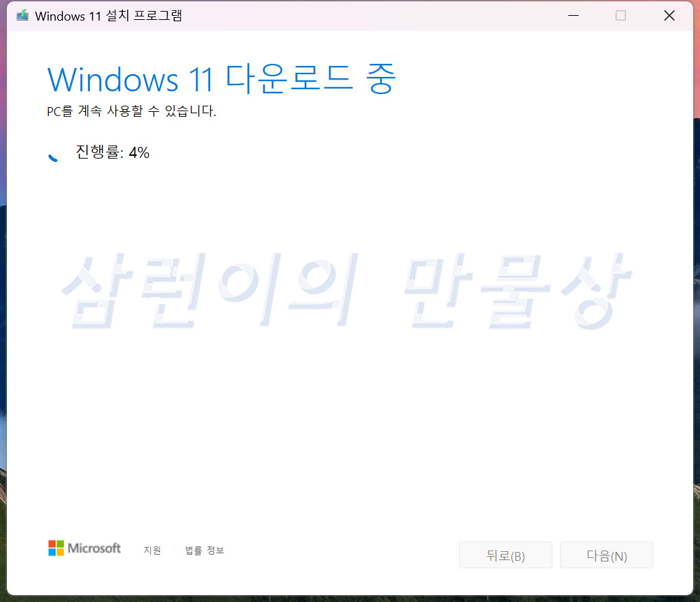Minimize the Windows 11 setup window

pos(573,16)
